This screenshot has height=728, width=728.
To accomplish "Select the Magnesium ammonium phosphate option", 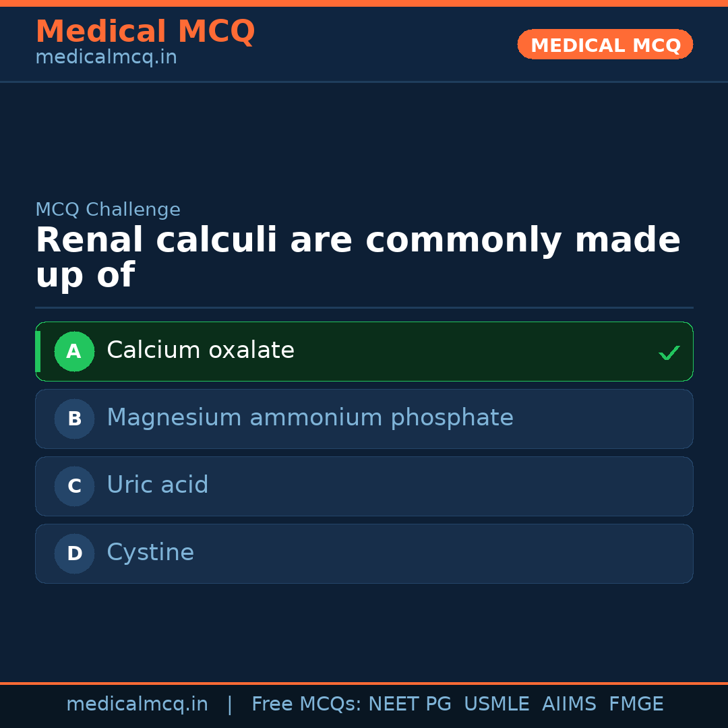I will click(x=364, y=419).
